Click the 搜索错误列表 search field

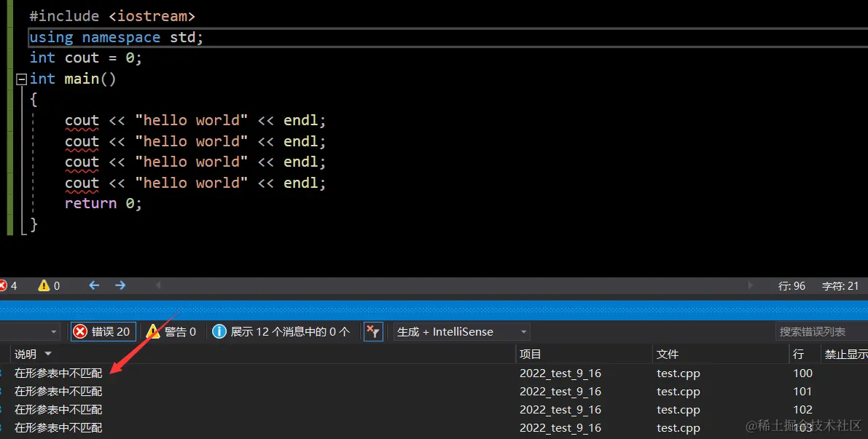[x=821, y=332]
